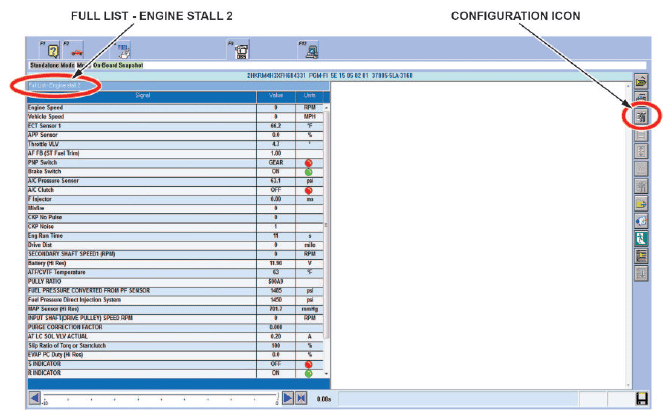This screenshot has height=419, width=672.
Task: Click the signal list scroll-up arrow
Action: pyautogui.click(x=327, y=107)
